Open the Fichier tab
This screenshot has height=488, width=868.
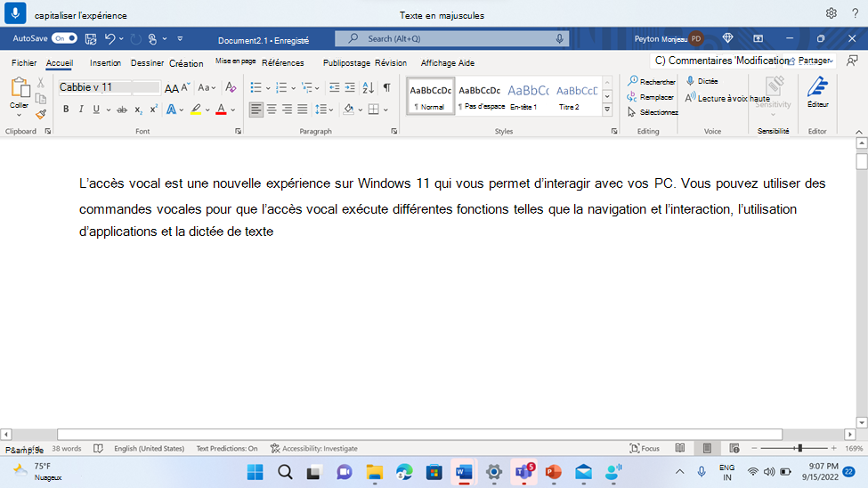(x=24, y=63)
